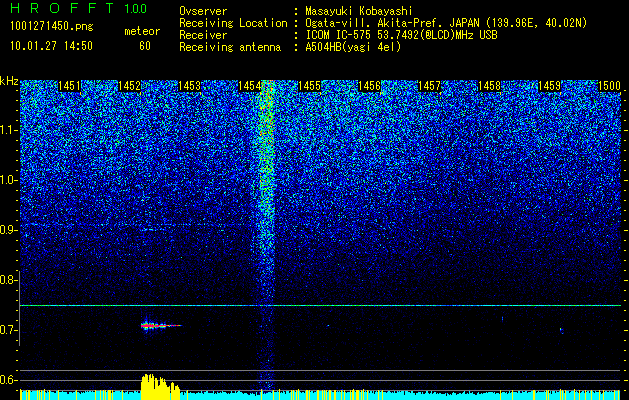Click the 1.0 kHz axis label
The width and height of the screenshot is (629, 400).
coord(8,180)
